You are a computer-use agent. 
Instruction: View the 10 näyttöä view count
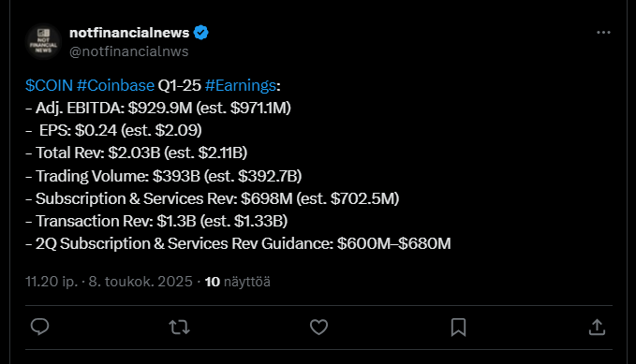[237, 282]
